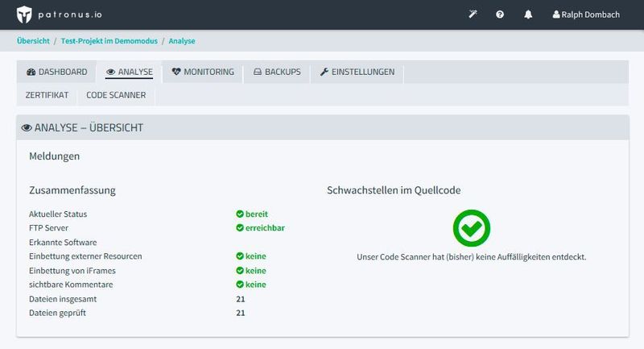The height and width of the screenshot is (349, 644).
Task: Click the Dateien insgesamt label
Action: [x=63, y=299]
